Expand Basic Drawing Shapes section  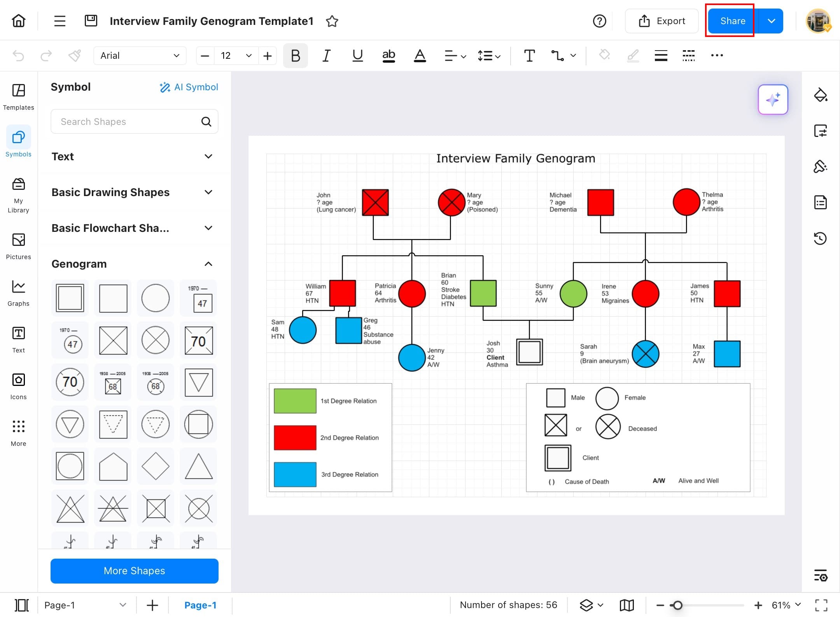tap(208, 192)
